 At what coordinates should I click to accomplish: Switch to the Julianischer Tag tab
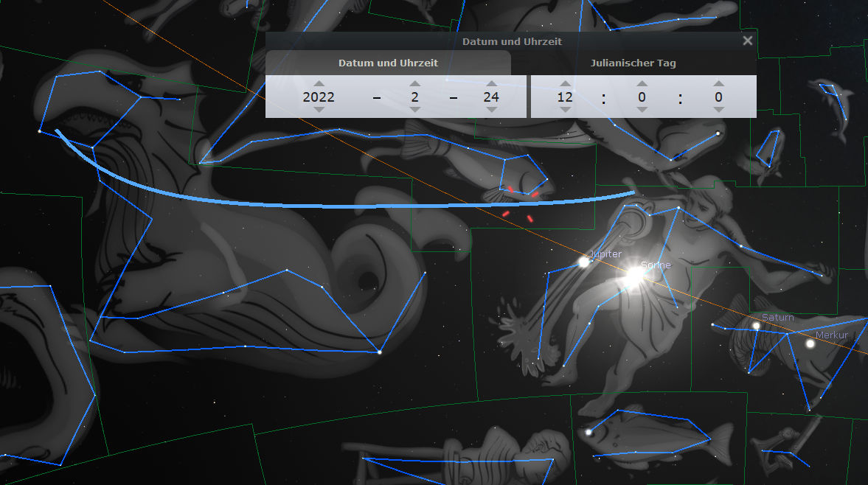point(633,63)
